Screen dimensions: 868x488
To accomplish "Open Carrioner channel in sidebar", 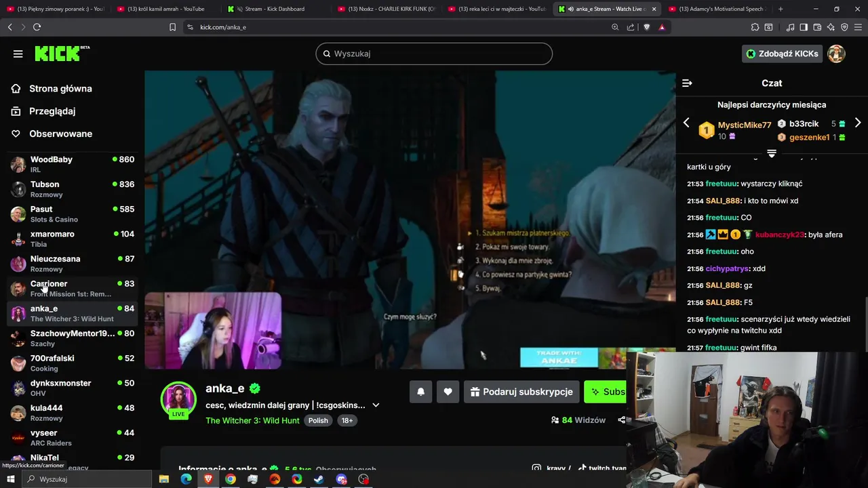I will (x=73, y=288).
